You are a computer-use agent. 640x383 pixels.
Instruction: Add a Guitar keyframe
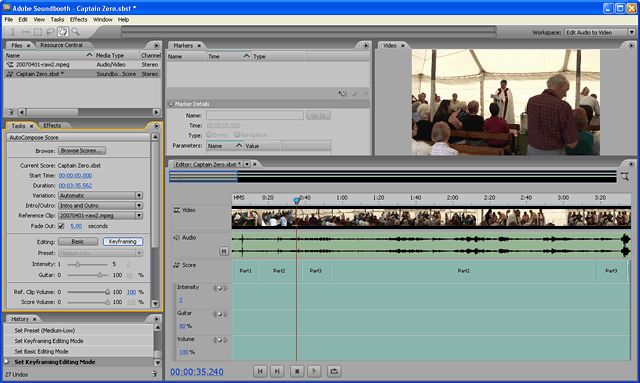pos(220,314)
